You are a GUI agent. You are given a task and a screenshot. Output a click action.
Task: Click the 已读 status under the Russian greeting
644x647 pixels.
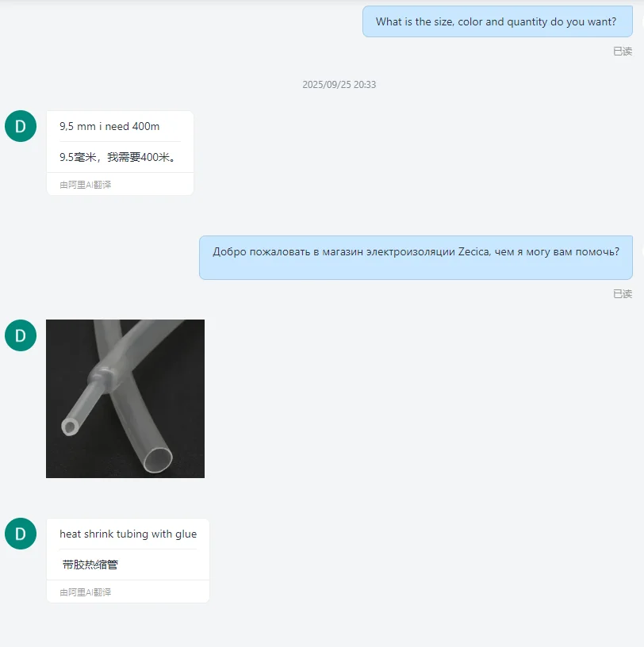click(623, 294)
